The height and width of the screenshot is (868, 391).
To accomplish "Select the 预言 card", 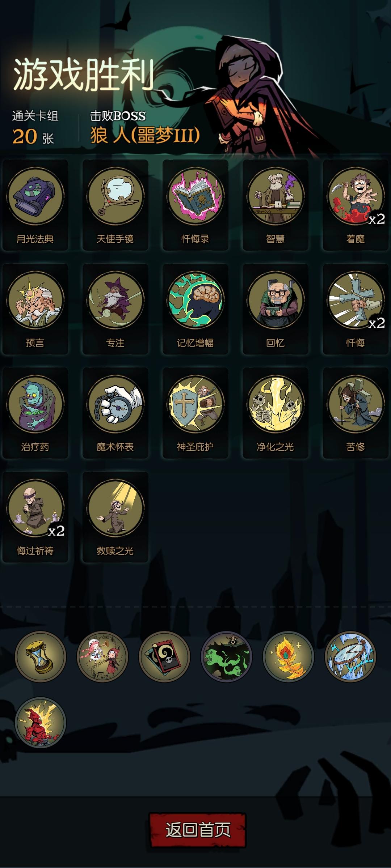I will click(x=35, y=309).
